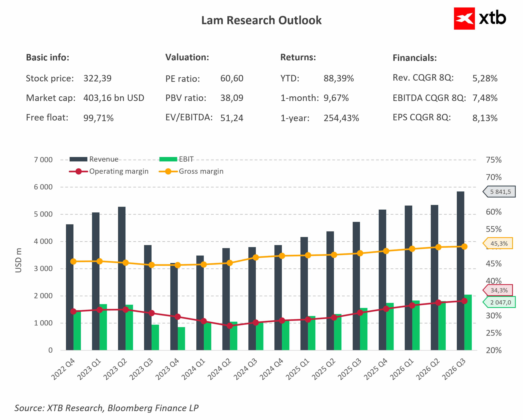This screenshot has width=523, height=420.
Task: Click the 2025 Q2 x-axis label
Action: [324, 369]
